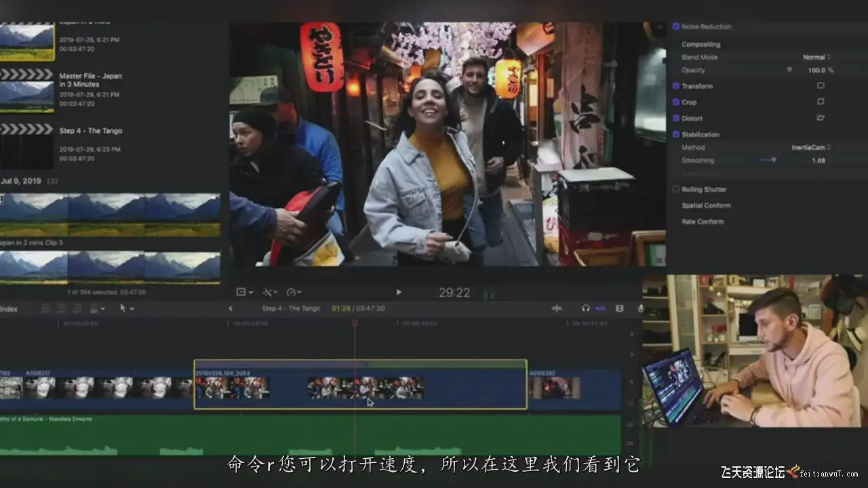Click the connect clip edit icon
The width and height of the screenshot is (868, 488).
pyautogui.click(x=46, y=308)
